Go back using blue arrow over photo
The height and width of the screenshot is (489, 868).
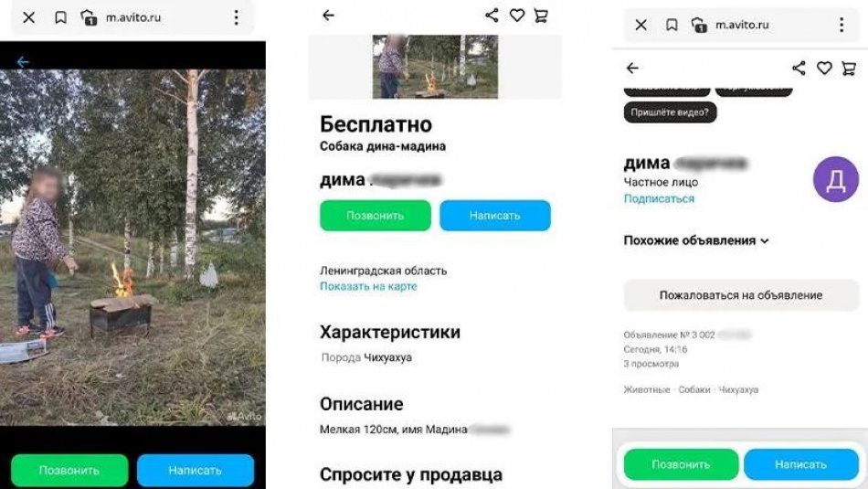tap(22, 61)
